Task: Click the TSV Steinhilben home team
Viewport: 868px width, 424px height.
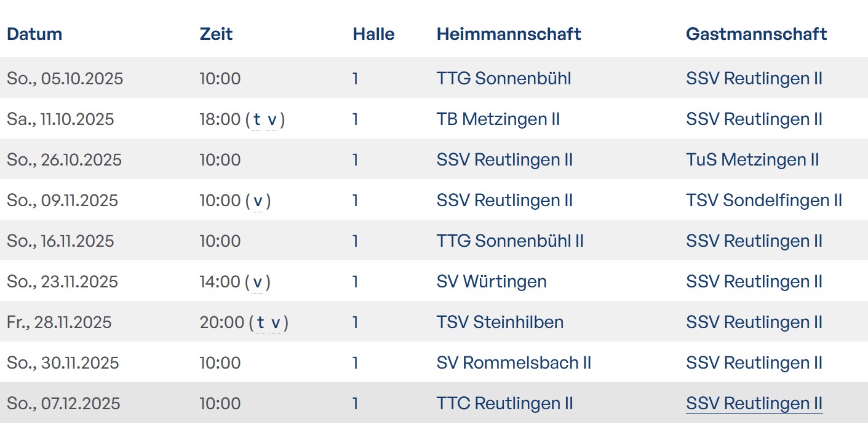Action: click(x=500, y=322)
